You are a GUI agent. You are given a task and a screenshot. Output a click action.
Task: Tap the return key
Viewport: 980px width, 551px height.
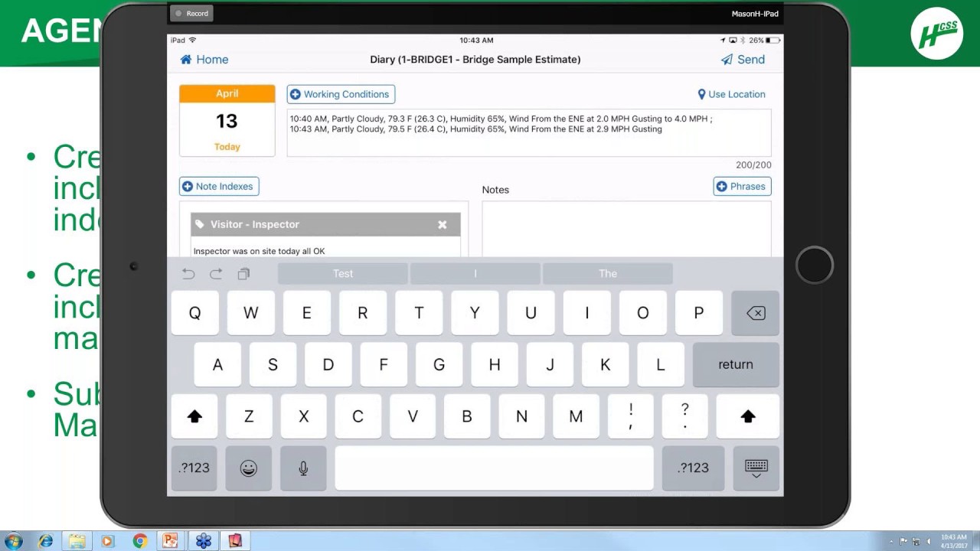pyautogui.click(x=736, y=364)
